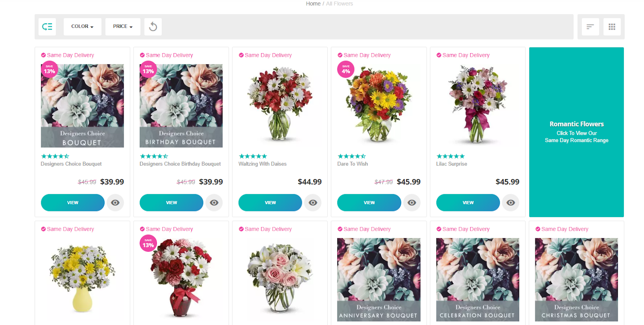Viewport: 644px width, 325px height.
Task: Open the pink roses and lilies bouquet image
Action: (x=280, y=279)
